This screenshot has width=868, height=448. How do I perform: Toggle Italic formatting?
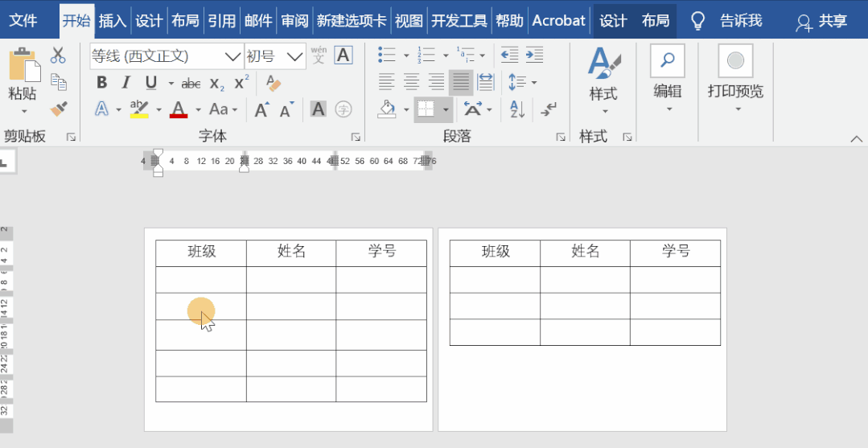[x=126, y=83]
